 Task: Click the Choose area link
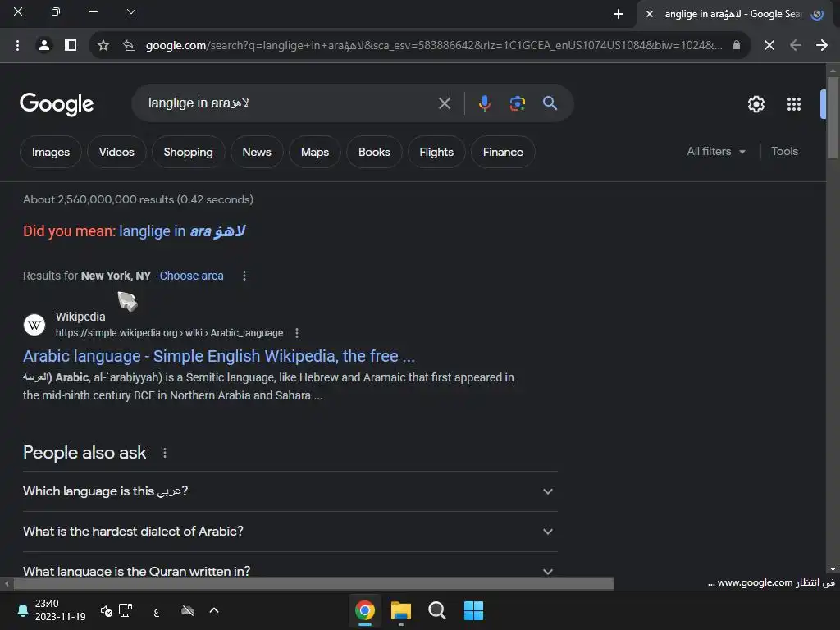click(191, 276)
